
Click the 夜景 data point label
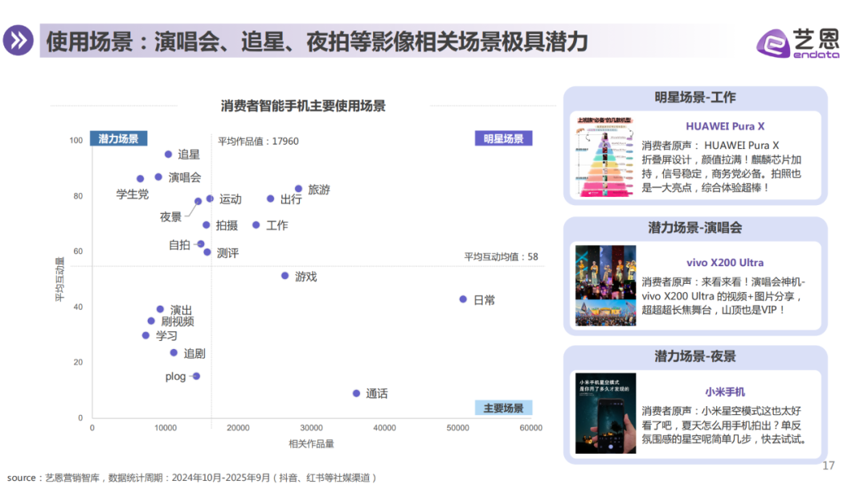pos(170,217)
